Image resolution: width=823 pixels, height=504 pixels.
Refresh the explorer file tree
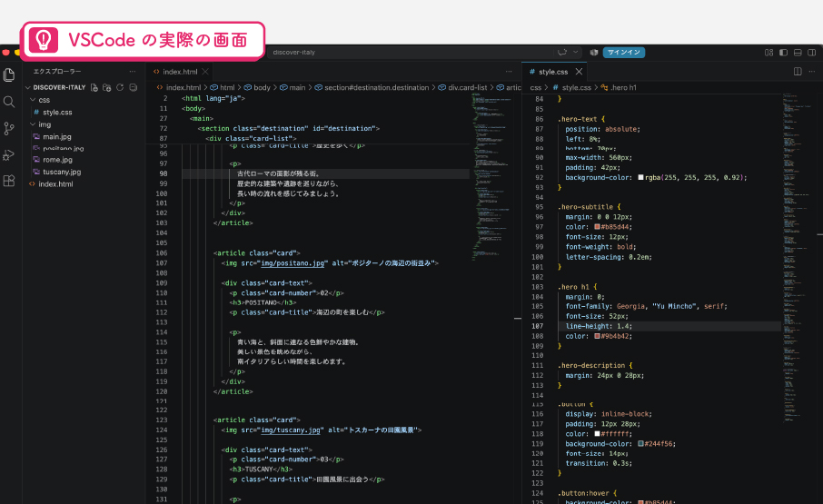120,87
